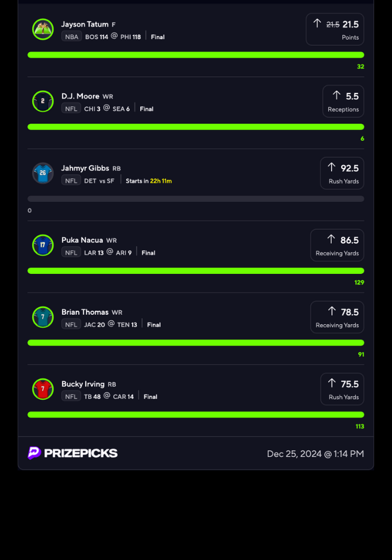Tap D.J. Moore's jersey avatar
392x560 pixels.
(x=43, y=101)
